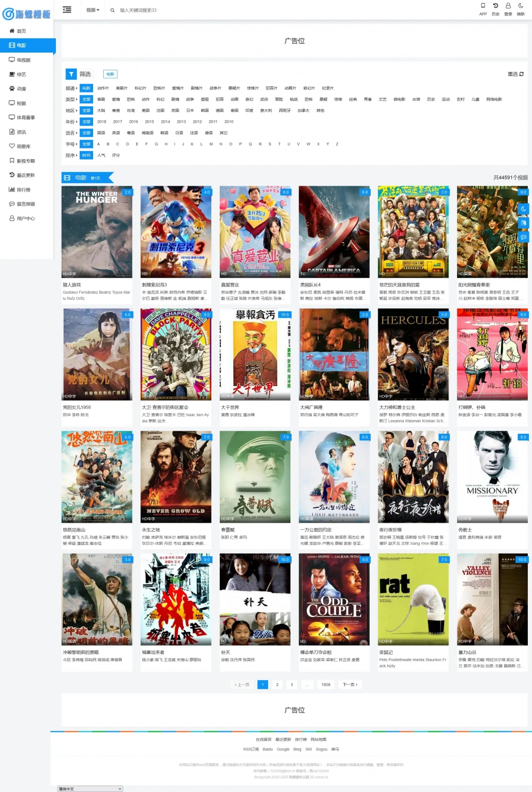Open the 真爱营业 title link
This screenshot has height=792, width=532.
pos(230,285)
